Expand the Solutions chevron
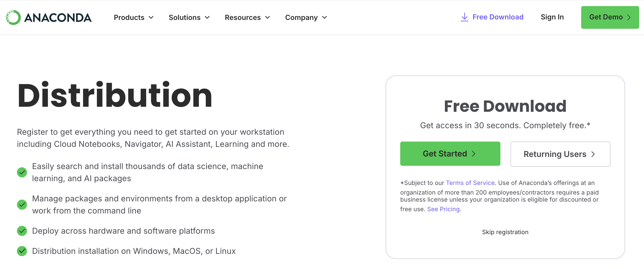The image size is (644, 269). pos(207,17)
